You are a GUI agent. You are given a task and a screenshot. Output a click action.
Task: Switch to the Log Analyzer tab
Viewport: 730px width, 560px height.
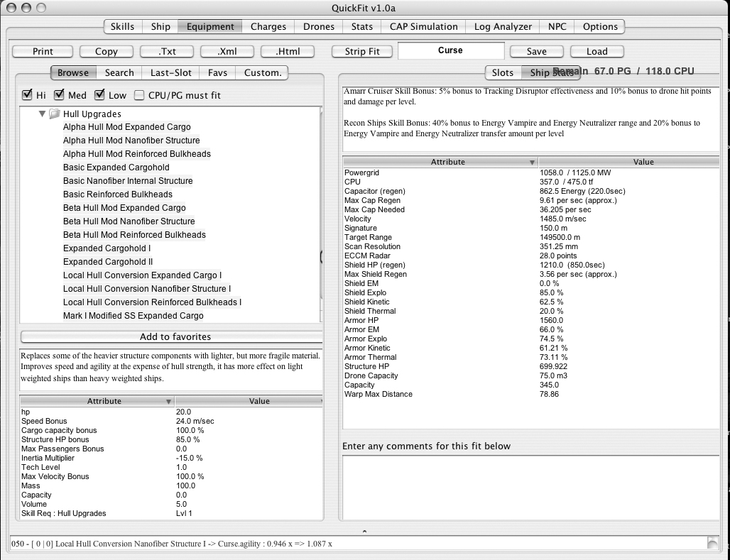[503, 26]
